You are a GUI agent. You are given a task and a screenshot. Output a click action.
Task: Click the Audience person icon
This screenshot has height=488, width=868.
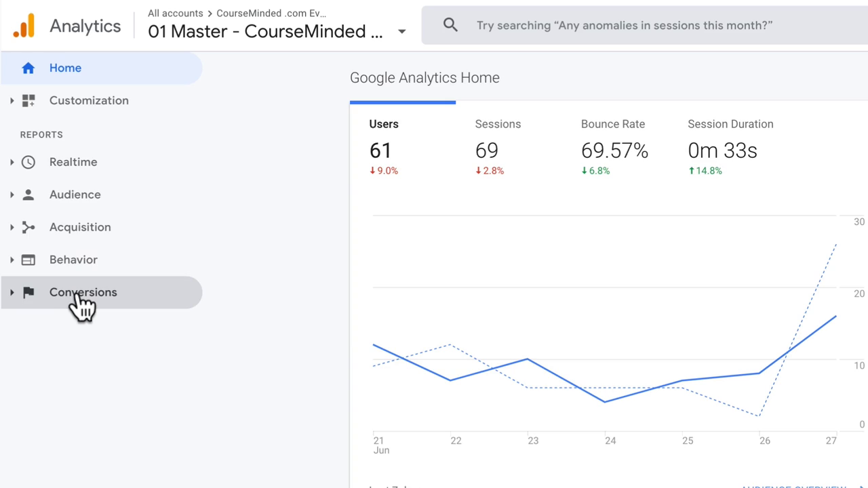click(28, 195)
